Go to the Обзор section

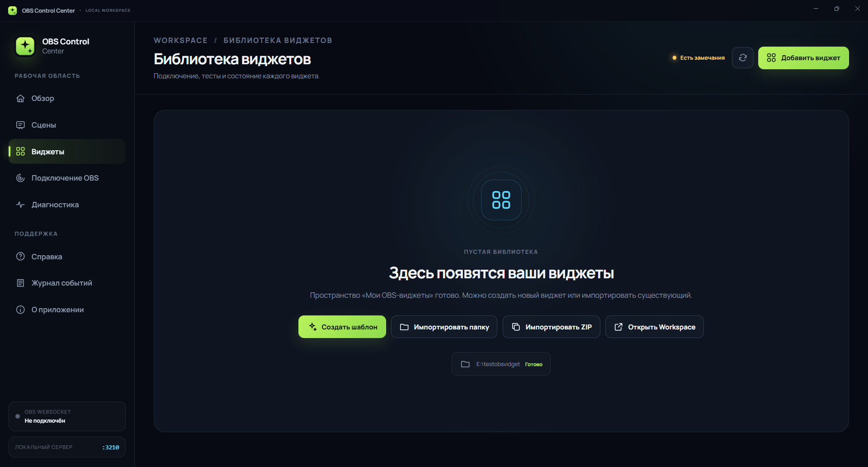pos(67,98)
